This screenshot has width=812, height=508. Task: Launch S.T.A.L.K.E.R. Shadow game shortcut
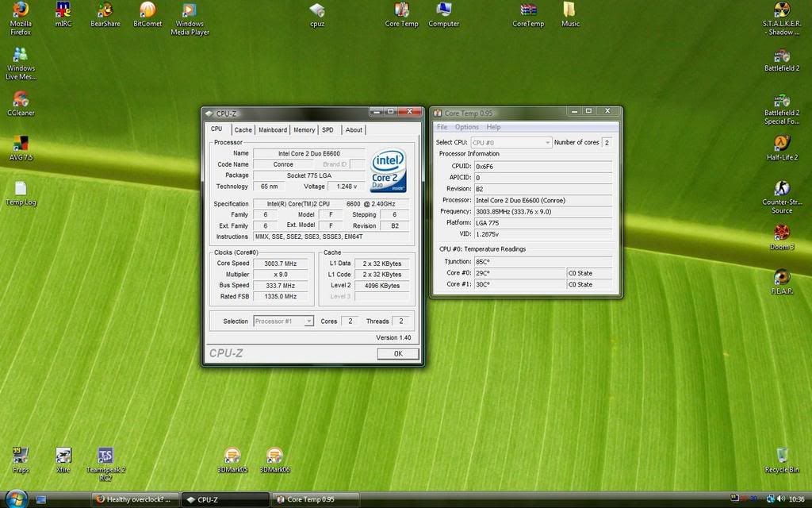(781, 19)
